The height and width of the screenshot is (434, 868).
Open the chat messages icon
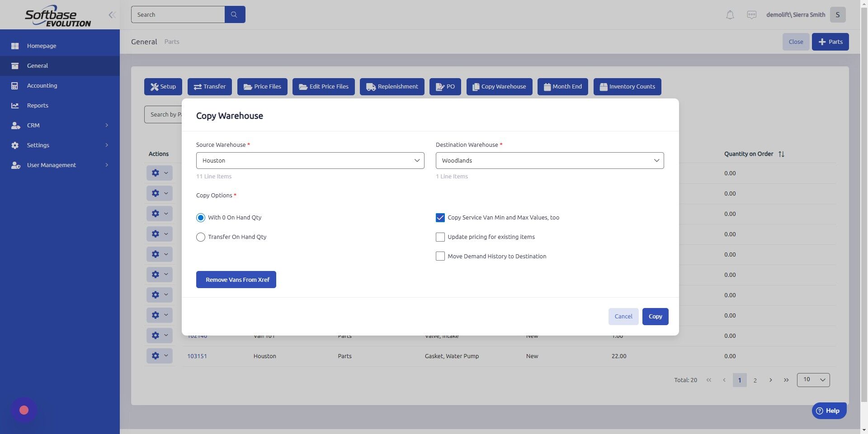tap(751, 15)
